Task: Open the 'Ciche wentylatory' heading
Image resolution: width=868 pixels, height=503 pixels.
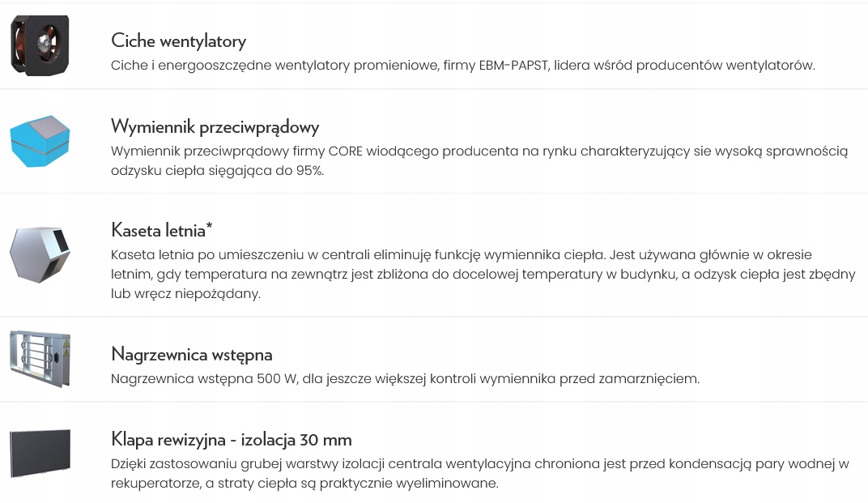Action: [178, 41]
